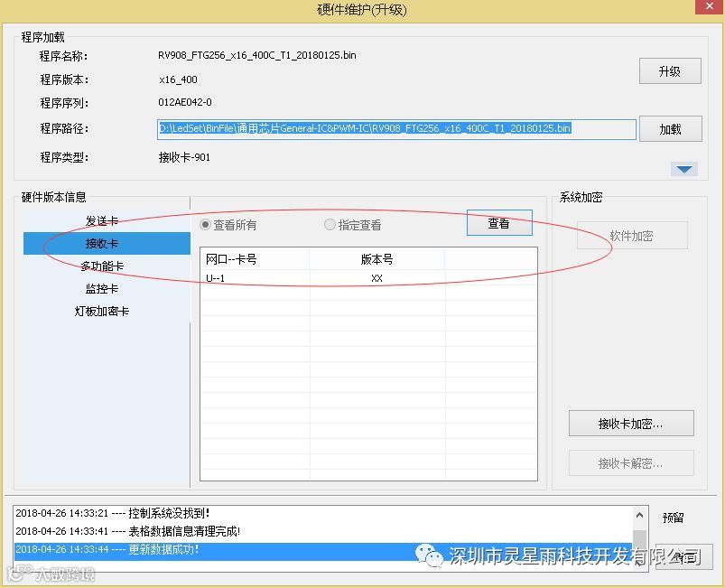Select 多功能卡 in hardware list
Viewport: 725px width, 588px height.
coord(102,266)
